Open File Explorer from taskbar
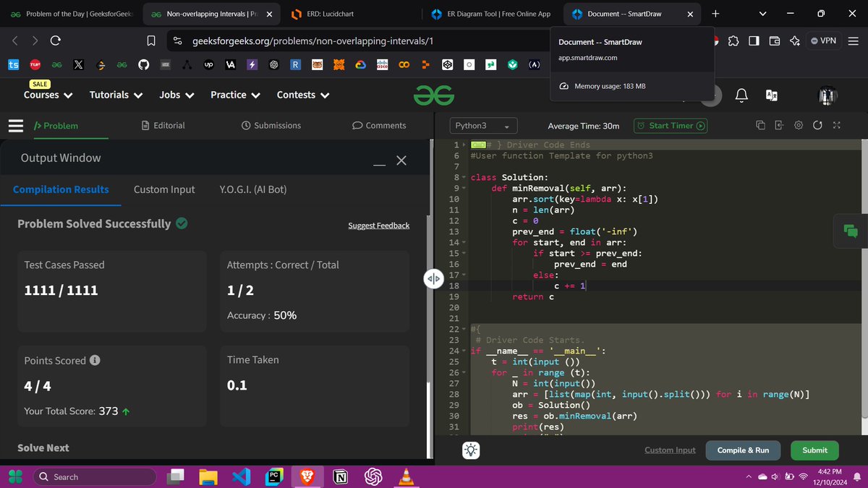Image resolution: width=868 pixels, height=488 pixels. [x=208, y=476]
